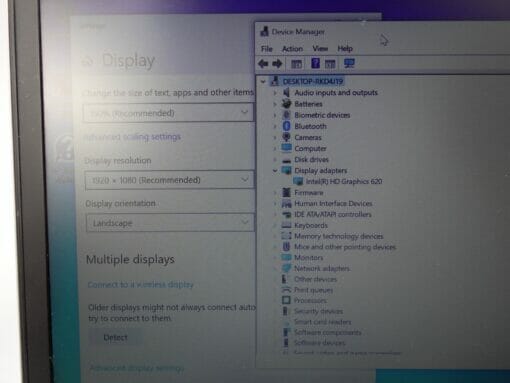Expand the Bluetooth node
This screenshot has height=383, width=510.
275,126
